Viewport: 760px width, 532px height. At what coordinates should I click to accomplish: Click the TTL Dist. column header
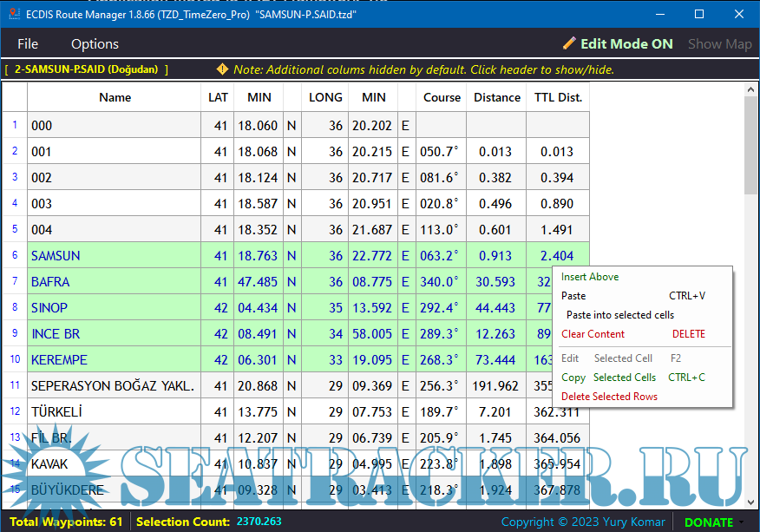tap(558, 97)
